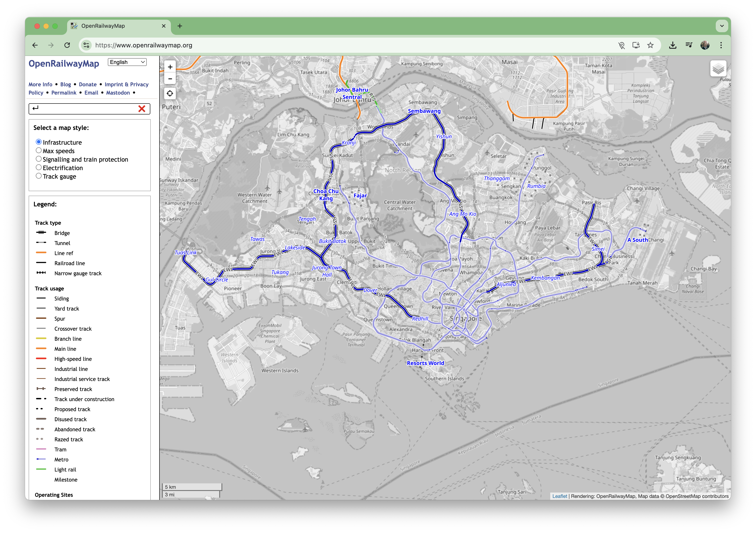Reload the page

pos(67,45)
